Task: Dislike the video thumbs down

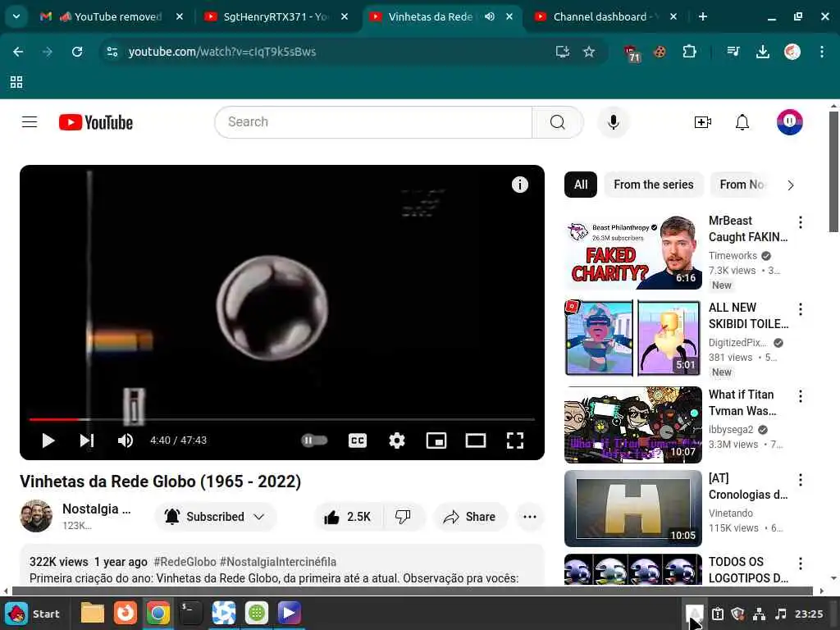Action: tap(403, 517)
